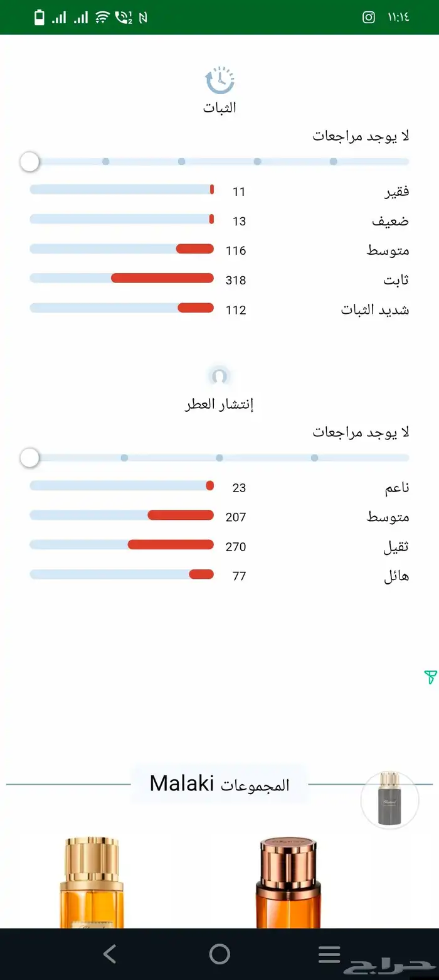Choose the ثقيل sillage bar

(122, 545)
